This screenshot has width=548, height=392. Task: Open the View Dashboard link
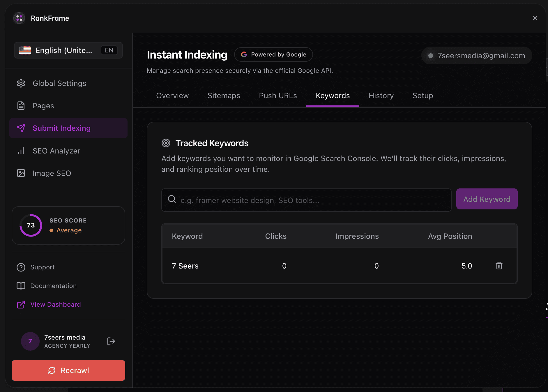pyautogui.click(x=56, y=305)
